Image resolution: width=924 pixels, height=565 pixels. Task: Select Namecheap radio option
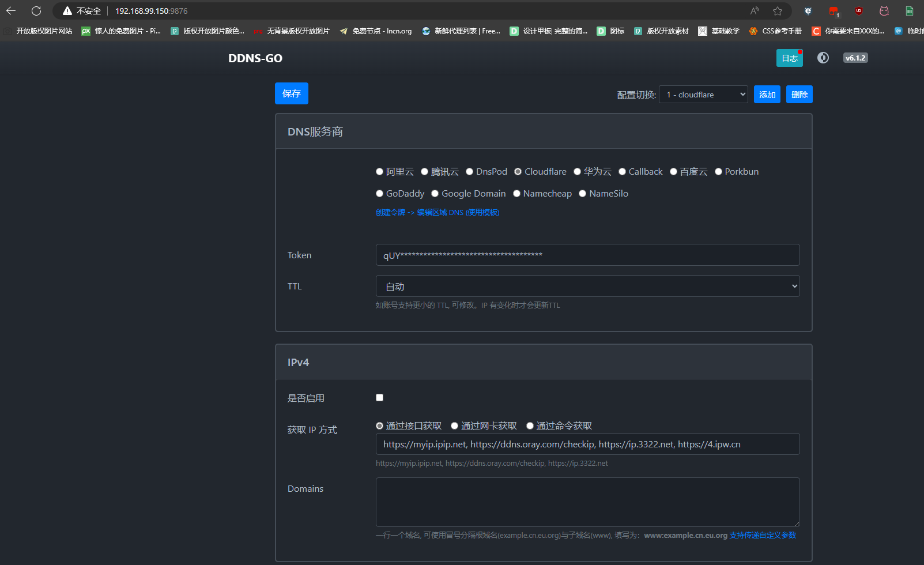[x=516, y=194]
